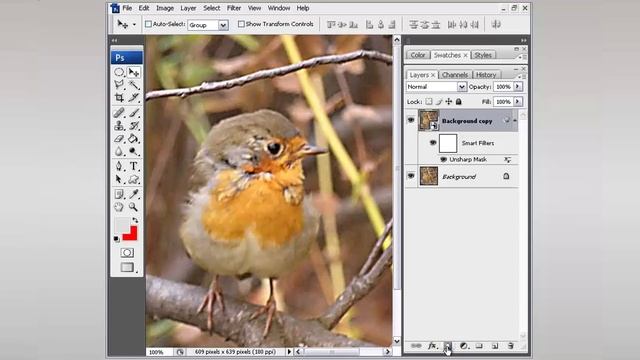Reset to default foreground and background colors
The height and width of the screenshot is (360, 640).
pos(117,239)
